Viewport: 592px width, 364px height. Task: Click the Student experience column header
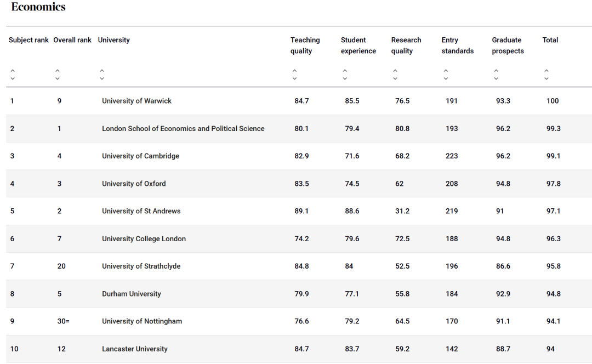(358, 46)
